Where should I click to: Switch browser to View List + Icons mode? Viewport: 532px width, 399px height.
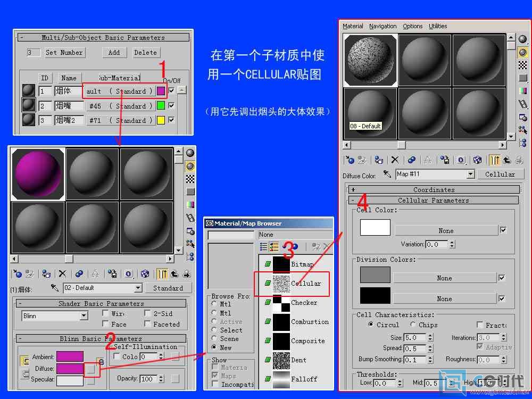273,247
